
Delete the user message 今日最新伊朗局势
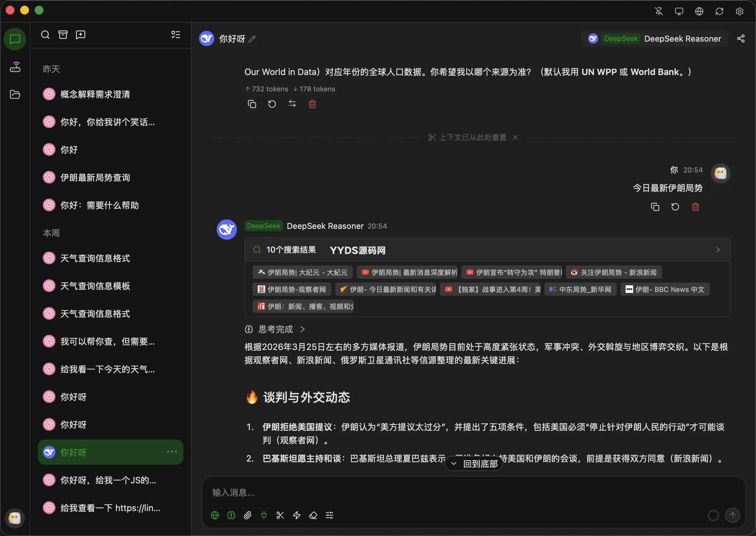[x=695, y=207]
